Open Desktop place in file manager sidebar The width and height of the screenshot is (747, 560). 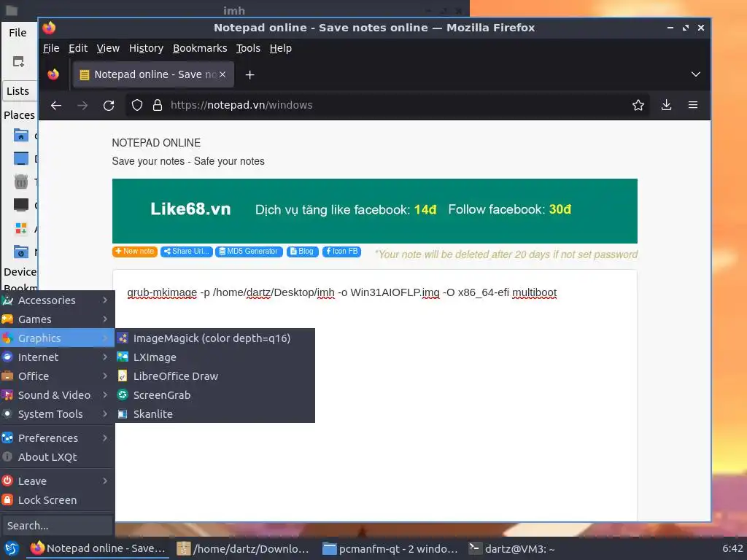click(x=20, y=158)
